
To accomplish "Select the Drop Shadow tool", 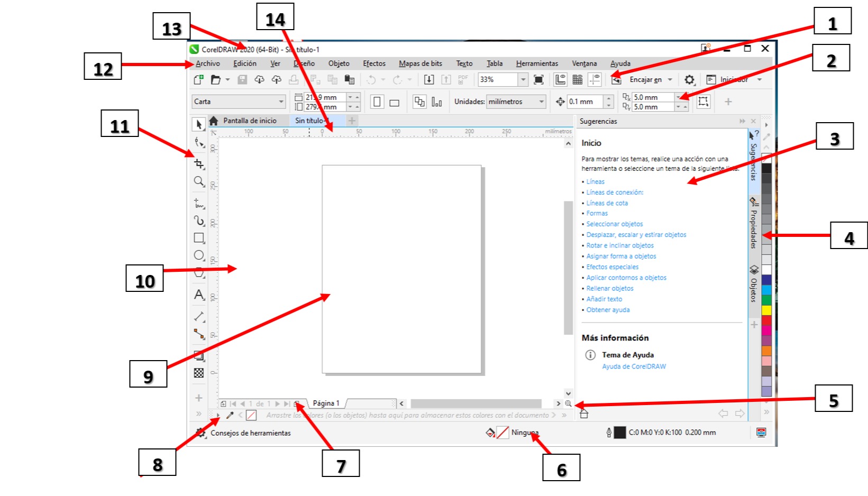I will pos(199,355).
